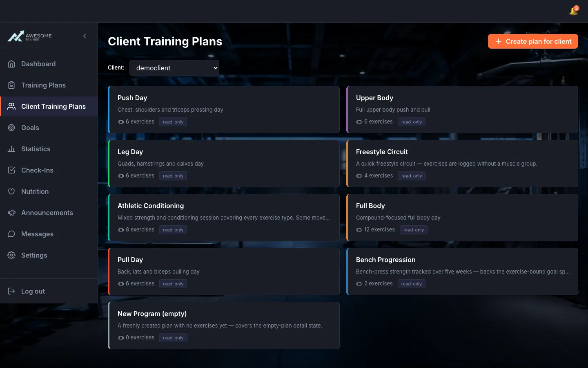Click the Messages speech bubble icon
This screenshot has height=368, width=588.
(11, 234)
